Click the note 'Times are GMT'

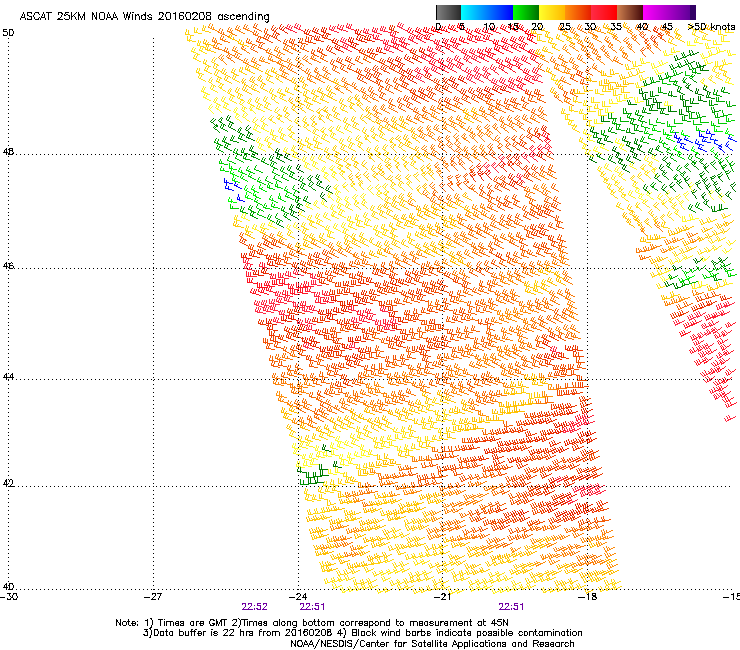(x=193, y=623)
